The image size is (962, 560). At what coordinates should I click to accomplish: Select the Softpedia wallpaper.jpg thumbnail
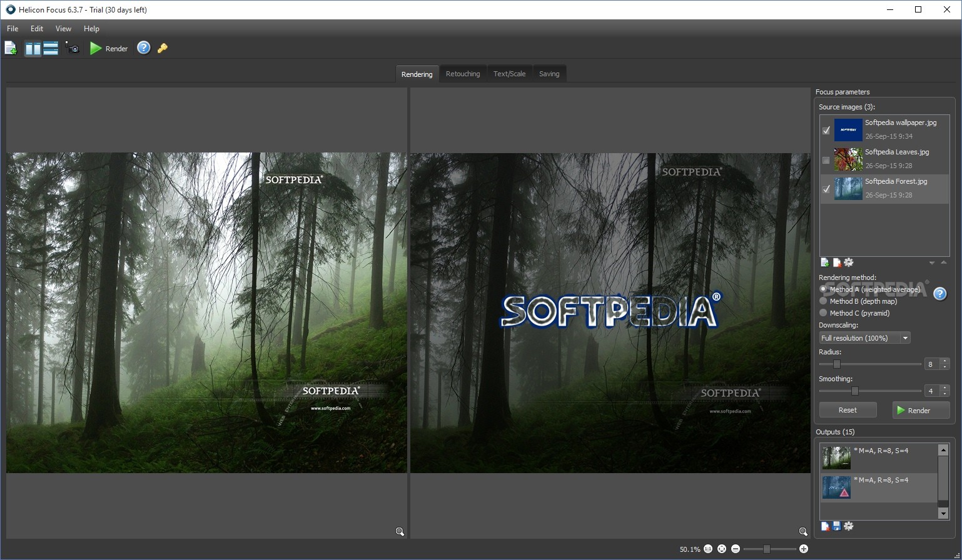[x=848, y=131]
